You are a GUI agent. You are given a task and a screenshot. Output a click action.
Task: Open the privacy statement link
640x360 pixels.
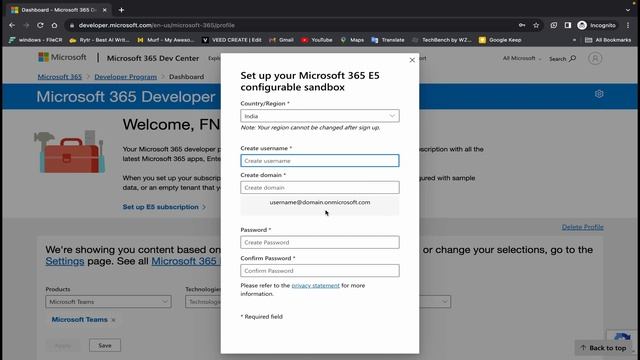316,286
